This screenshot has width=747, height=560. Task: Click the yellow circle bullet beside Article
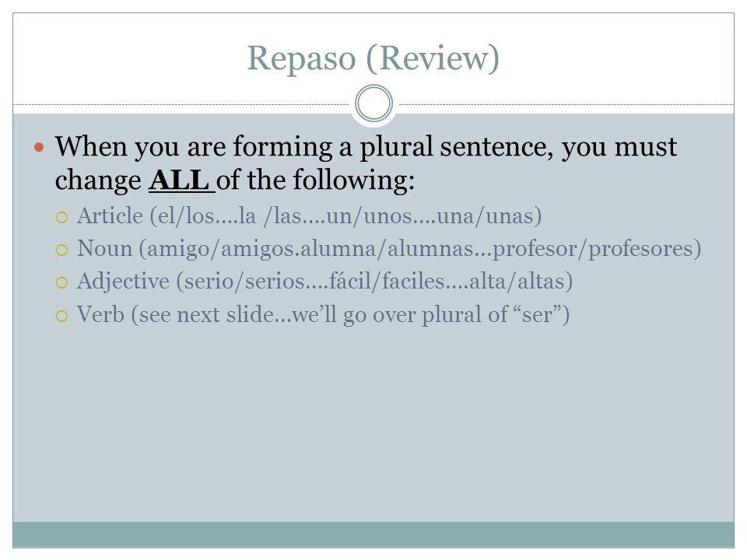pyautogui.click(x=62, y=218)
